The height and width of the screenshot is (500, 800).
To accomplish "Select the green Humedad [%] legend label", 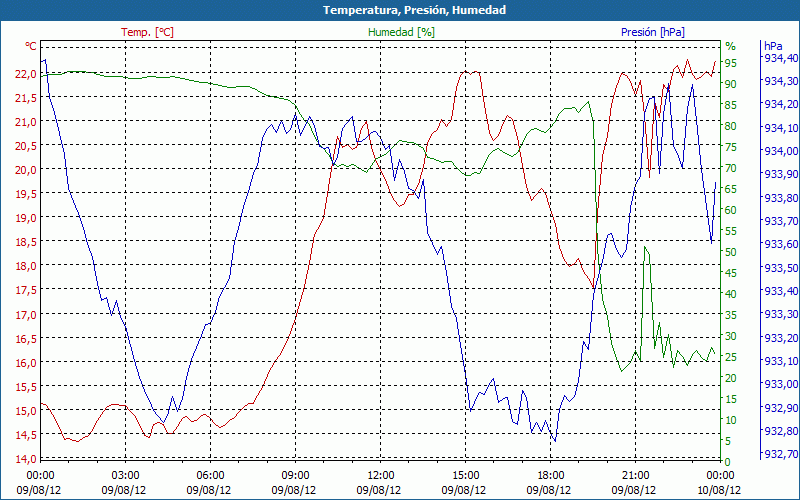I will [x=402, y=32].
